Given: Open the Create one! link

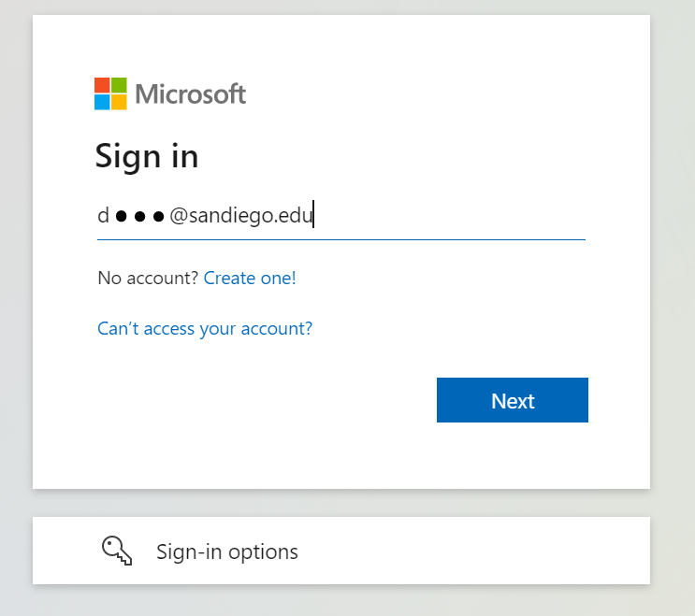Looking at the screenshot, I should [250, 278].
